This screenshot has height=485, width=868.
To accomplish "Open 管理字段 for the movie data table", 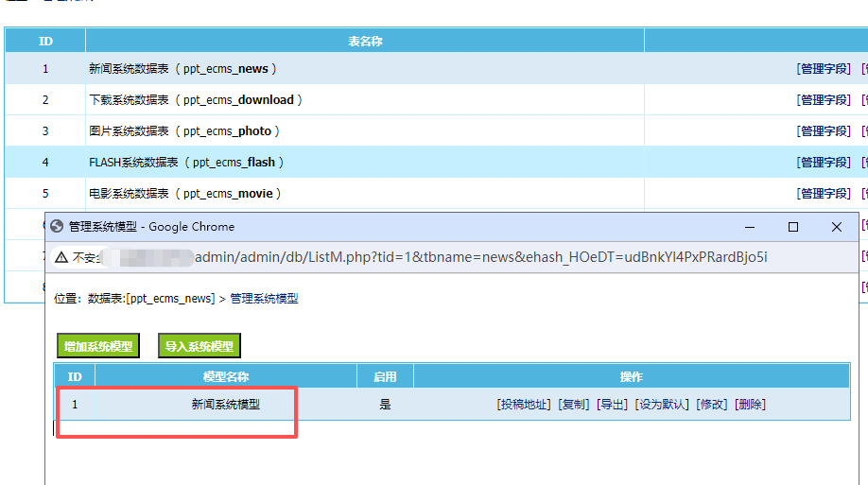I will pyautogui.click(x=825, y=194).
